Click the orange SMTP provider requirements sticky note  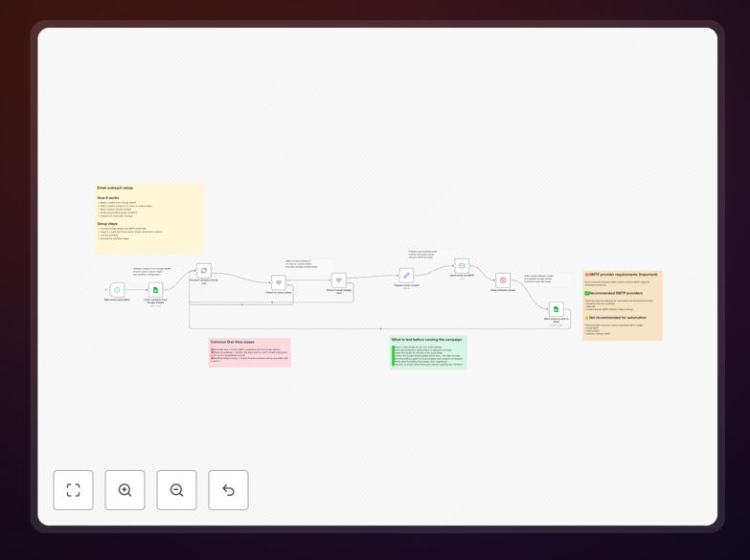pyautogui.click(x=623, y=305)
